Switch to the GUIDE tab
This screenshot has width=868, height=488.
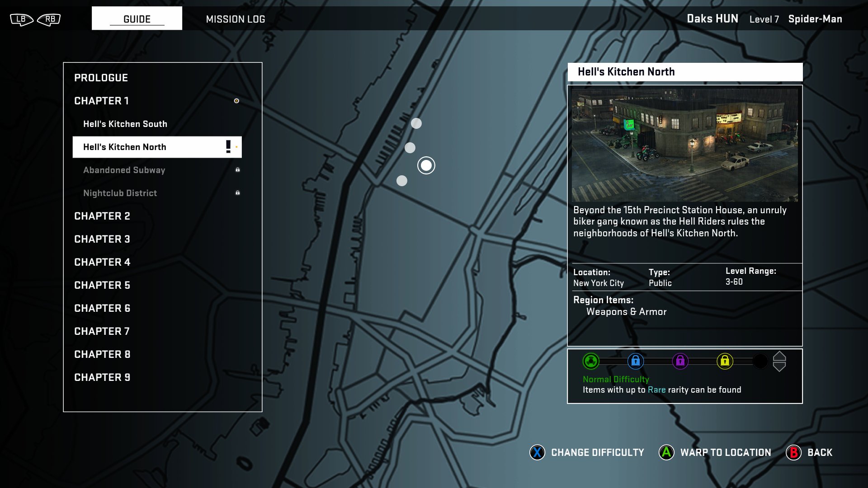click(137, 19)
